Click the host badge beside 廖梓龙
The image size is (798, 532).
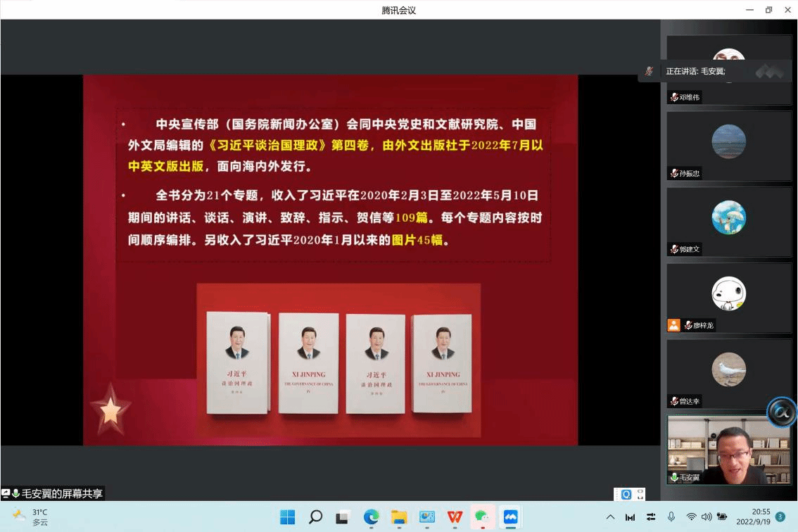coord(673,325)
